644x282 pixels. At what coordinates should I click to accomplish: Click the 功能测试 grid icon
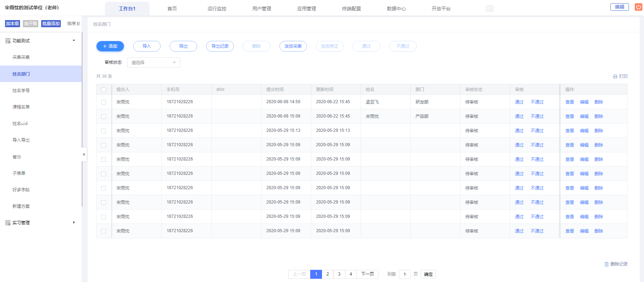pos(8,41)
